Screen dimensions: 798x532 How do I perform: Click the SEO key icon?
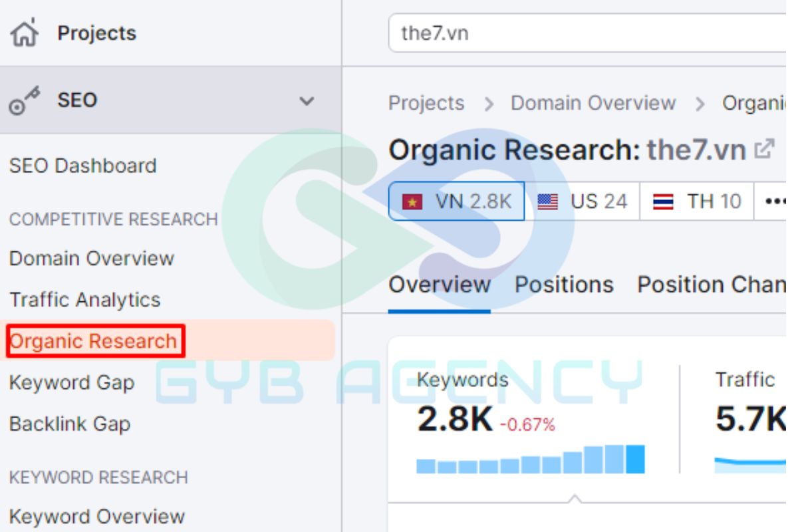click(25, 101)
